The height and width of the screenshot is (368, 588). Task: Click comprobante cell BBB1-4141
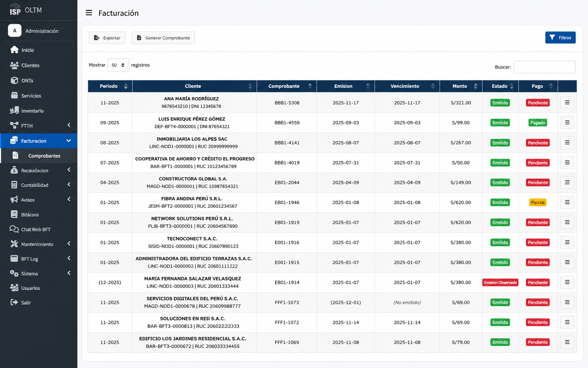pyautogui.click(x=287, y=143)
